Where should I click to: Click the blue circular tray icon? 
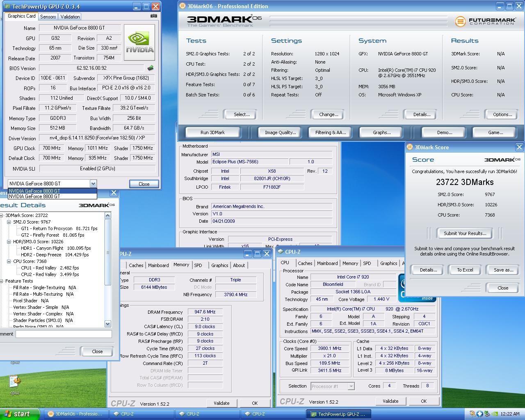click(479, 414)
